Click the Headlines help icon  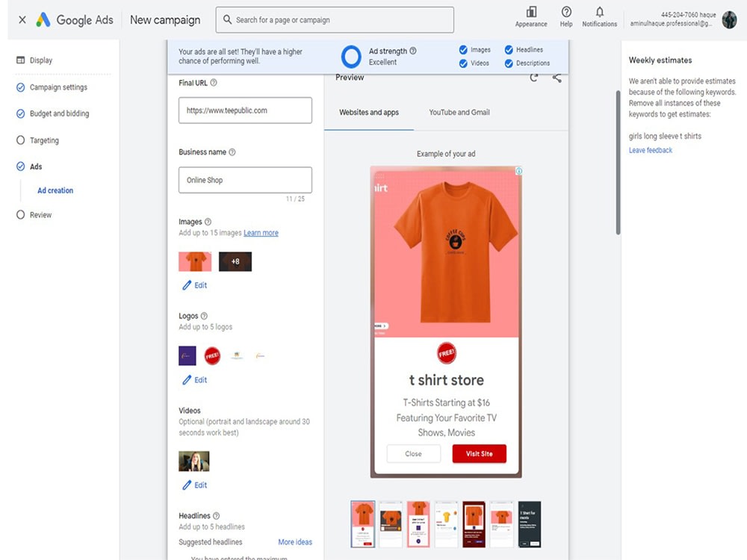[217, 516]
